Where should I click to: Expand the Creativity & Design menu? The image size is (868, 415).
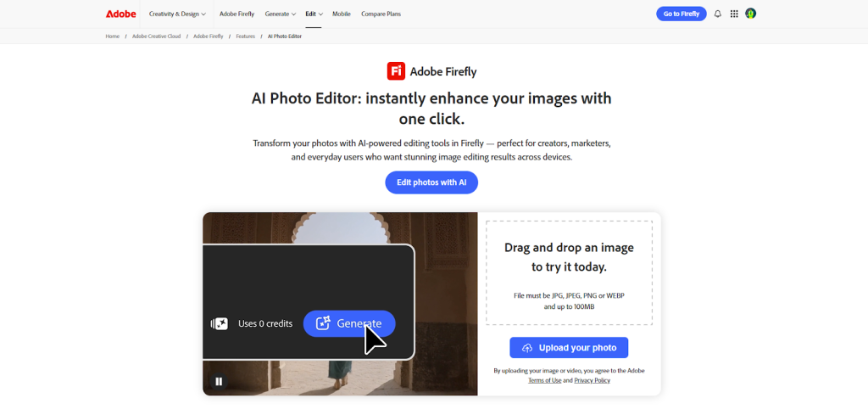coord(177,14)
